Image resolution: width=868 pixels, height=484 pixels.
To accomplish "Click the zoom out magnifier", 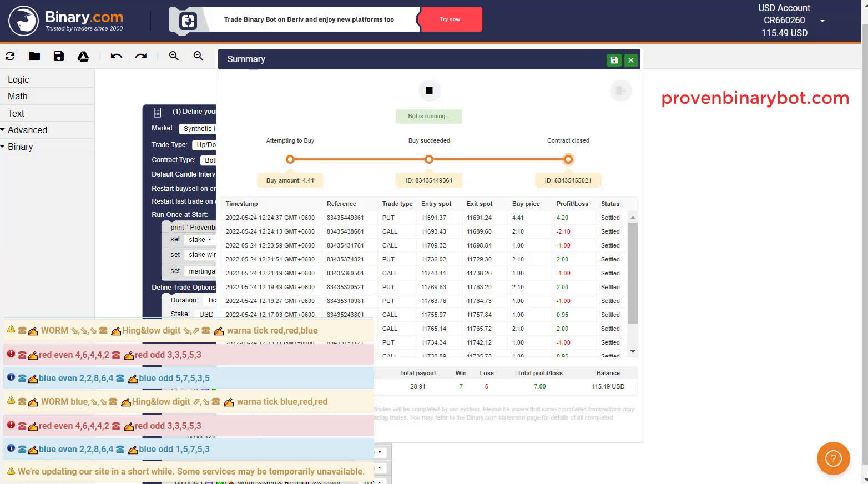I will point(198,56).
